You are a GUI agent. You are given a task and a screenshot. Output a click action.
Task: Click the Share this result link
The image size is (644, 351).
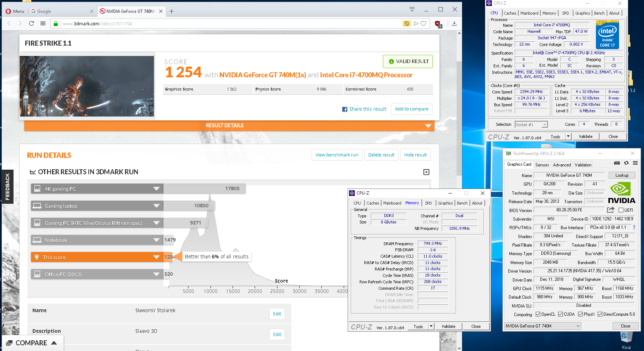[x=368, y=109]
